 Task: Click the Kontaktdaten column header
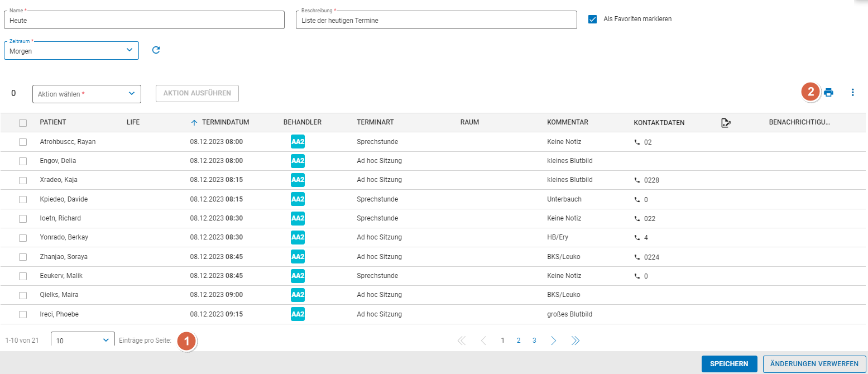point(659,123)
